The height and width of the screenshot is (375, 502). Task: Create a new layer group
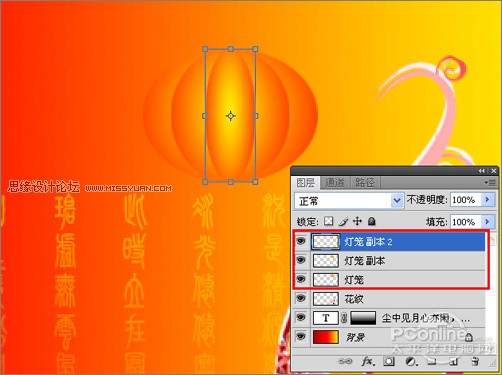pos(432,361)
